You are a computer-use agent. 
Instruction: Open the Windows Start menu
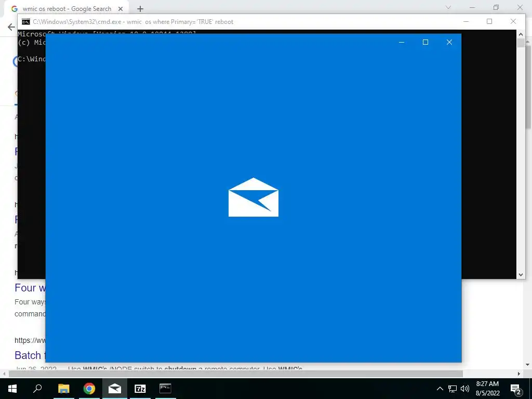[12, 389]
